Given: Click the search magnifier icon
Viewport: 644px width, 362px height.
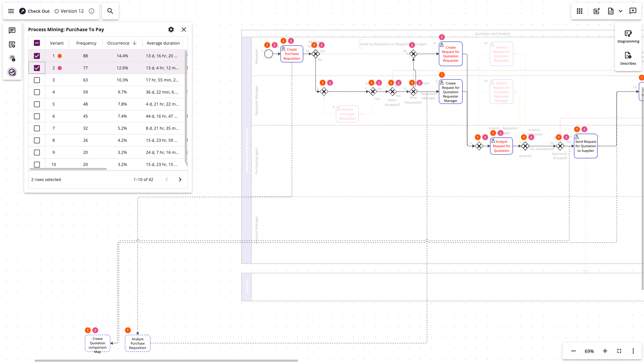Looking at the screenshot, I should click(110, 11).
